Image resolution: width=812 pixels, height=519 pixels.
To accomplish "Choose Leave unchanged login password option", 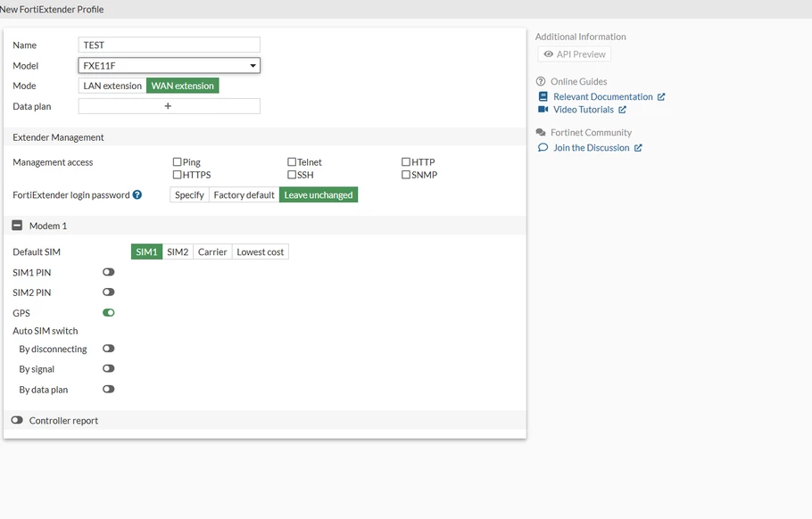I will 319,195.
